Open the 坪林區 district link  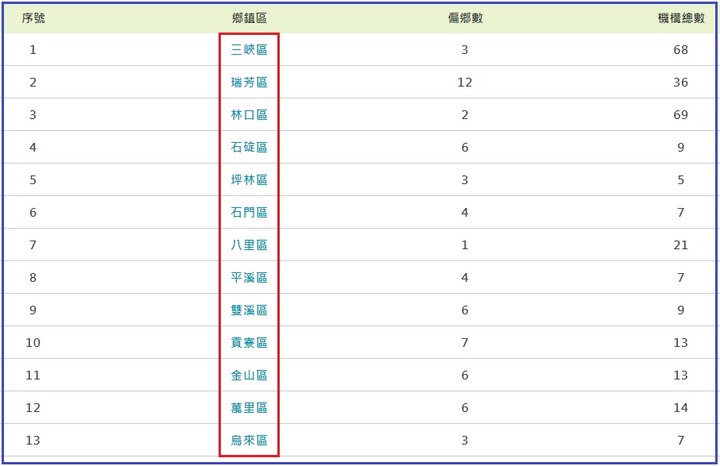[249, 180]
